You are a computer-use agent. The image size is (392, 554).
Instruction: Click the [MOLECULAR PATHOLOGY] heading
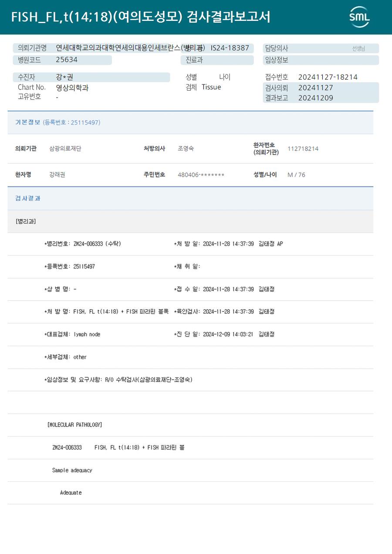[x=74, y=425]
